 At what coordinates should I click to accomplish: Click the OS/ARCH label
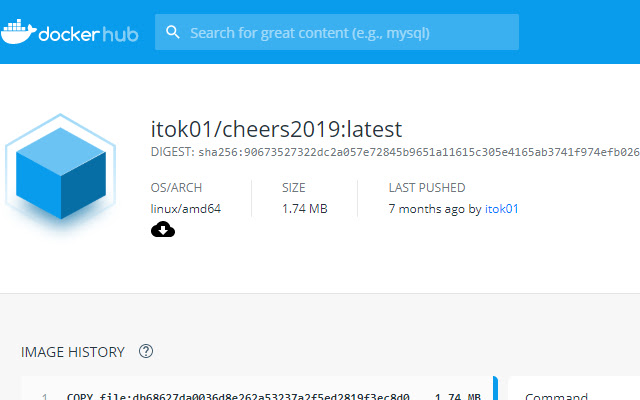click(x=176, y=188)
